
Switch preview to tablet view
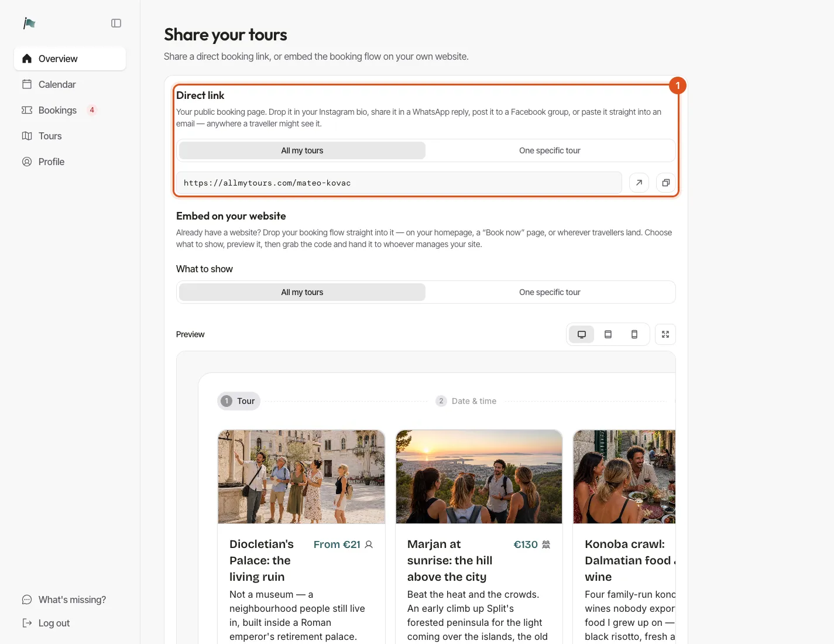pyautogui.click(x=608, y=334)
